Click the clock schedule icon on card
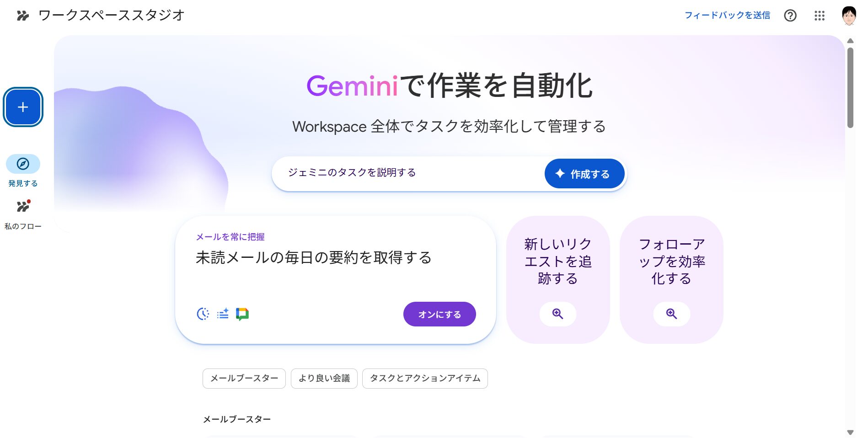 203,314
